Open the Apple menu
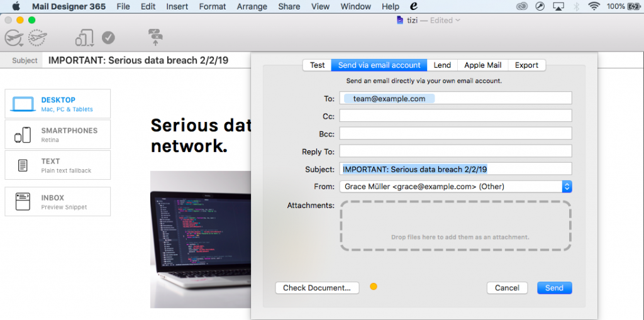 [x=16, y=6]
